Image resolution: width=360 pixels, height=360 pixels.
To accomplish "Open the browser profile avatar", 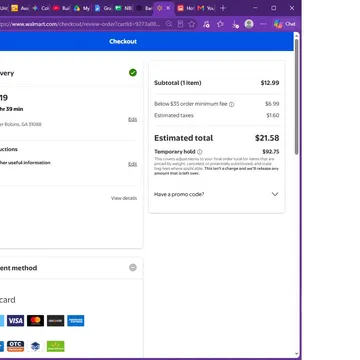I will (x=249, y=24).
